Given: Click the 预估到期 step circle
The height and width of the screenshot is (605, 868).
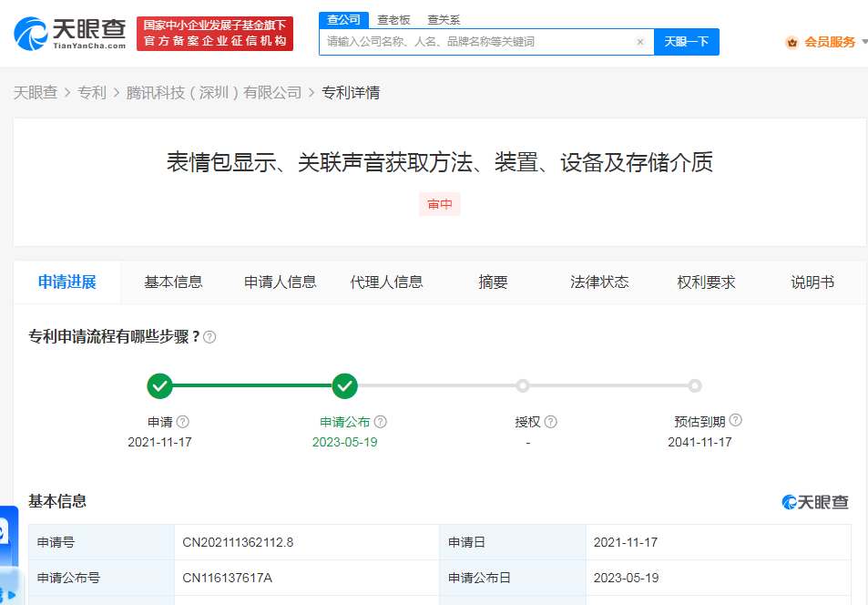Looking at the screenshot, I should [695, 385].
